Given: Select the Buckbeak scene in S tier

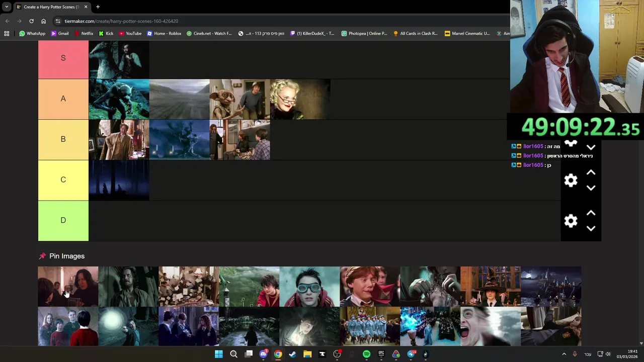Looking at the screenshot, I should coord(119,59).
